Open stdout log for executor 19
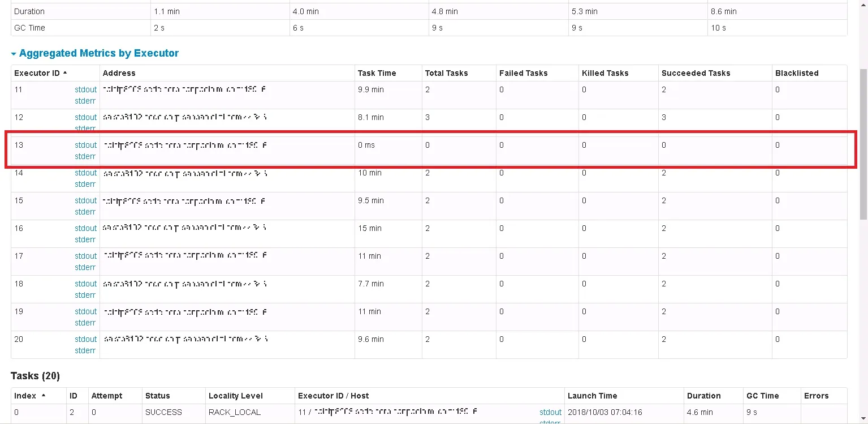The image size is (868, 424). (x=85, y=311)
